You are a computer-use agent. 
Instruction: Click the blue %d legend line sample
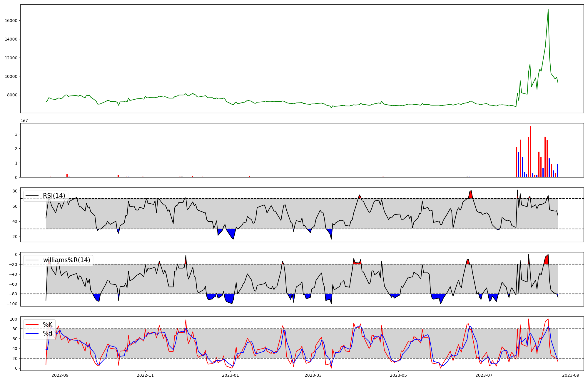[x=32, y=334]
